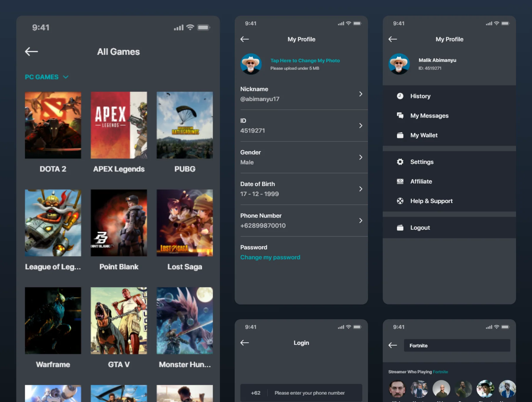This screenshot has height=402, width=532.
Task: Go back from the Login screen
Action: (245, 343)
